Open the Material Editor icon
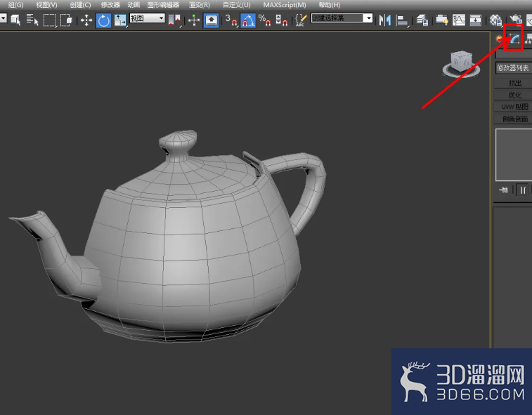This screenshot has height=415, width=532. point(495,20)
